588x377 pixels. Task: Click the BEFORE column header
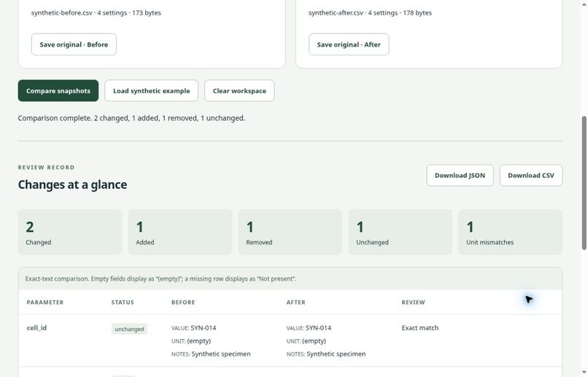[183, 303]
